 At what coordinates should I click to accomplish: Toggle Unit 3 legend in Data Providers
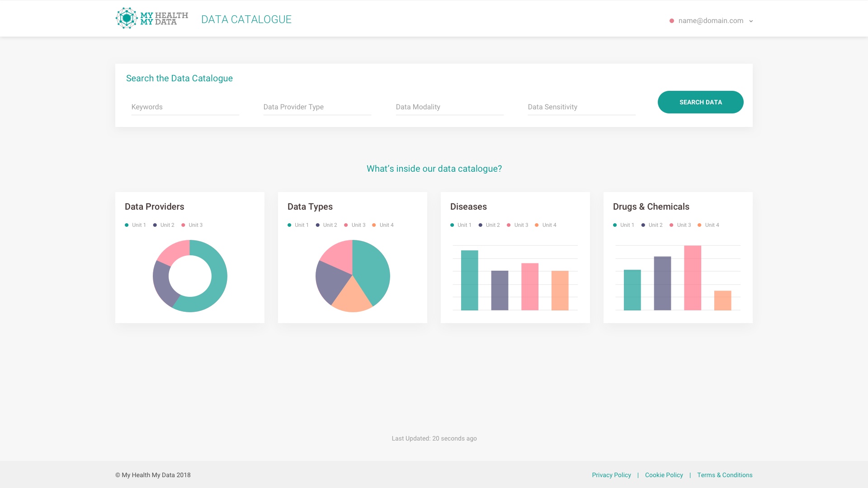pyautogui.click(x=192, y=225)
